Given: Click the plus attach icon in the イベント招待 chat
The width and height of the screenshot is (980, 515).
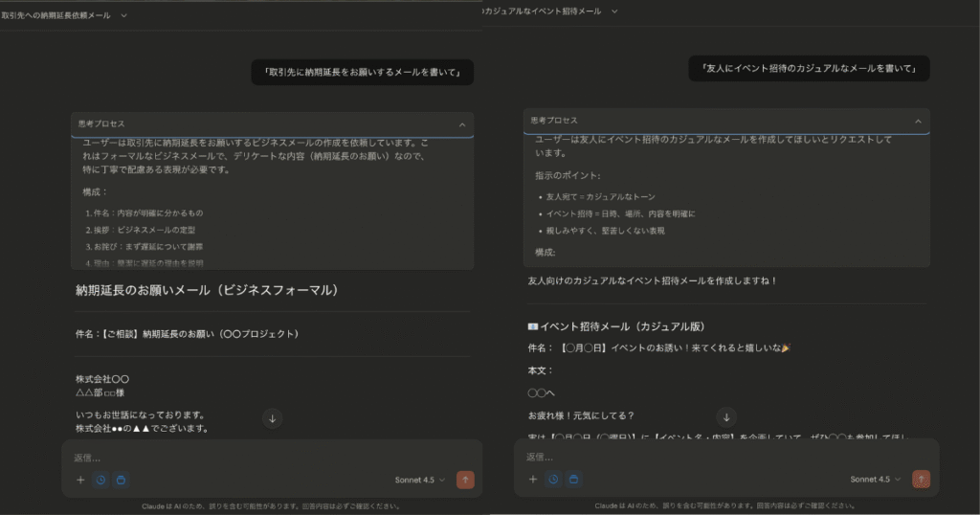Looking at the screenshot, I should coord(533,479).
